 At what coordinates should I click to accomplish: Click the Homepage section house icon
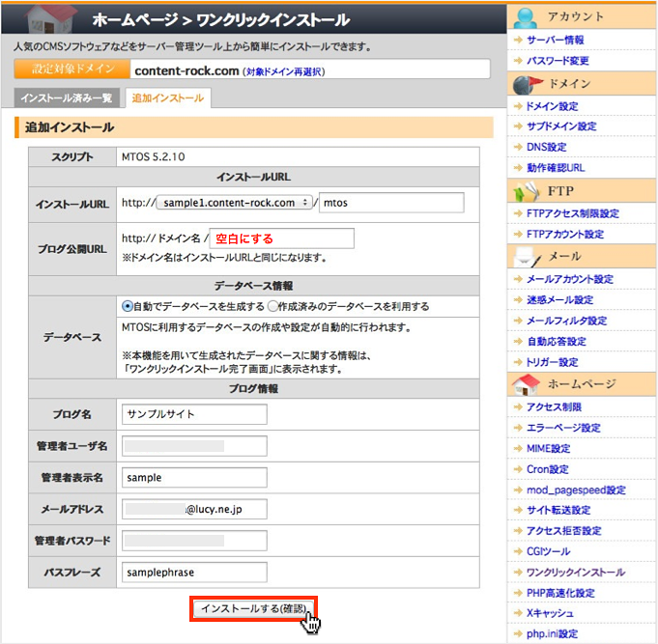(526, 384)
